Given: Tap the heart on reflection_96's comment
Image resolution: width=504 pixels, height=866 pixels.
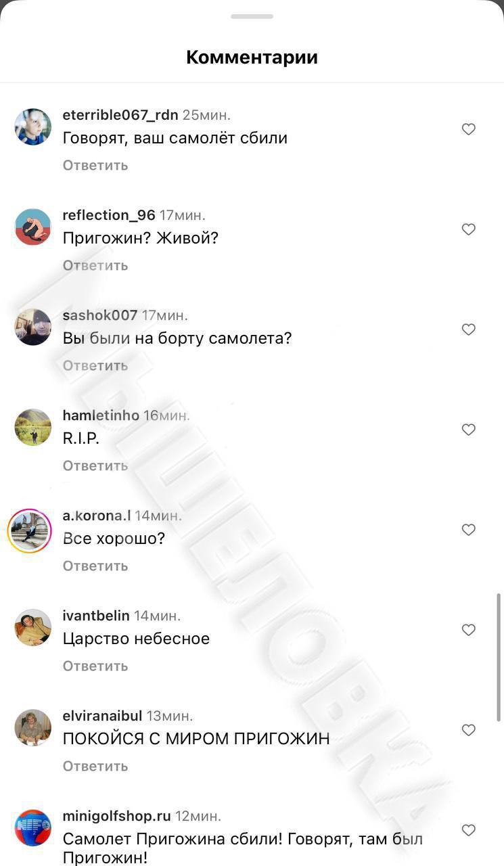Looking at the screenshot, I should (x=468, y=229).
